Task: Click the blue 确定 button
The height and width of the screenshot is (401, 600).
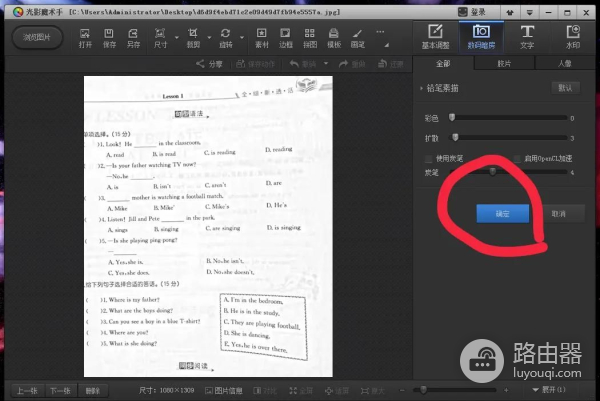Action: click(x=503, y=213)
